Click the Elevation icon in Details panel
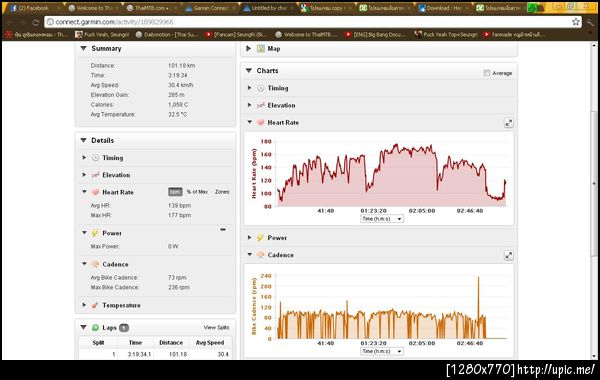600x380 pixels. click(95, 175)
